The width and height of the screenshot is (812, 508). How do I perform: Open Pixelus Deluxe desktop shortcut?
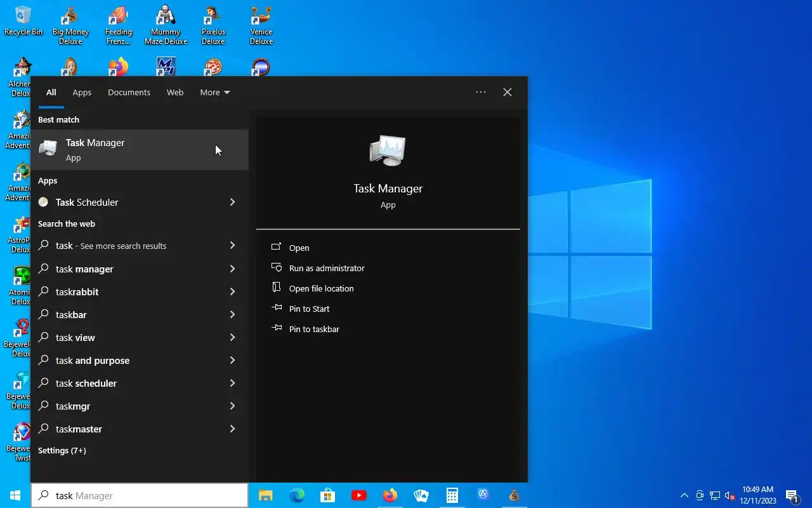[x=213, y=25]
